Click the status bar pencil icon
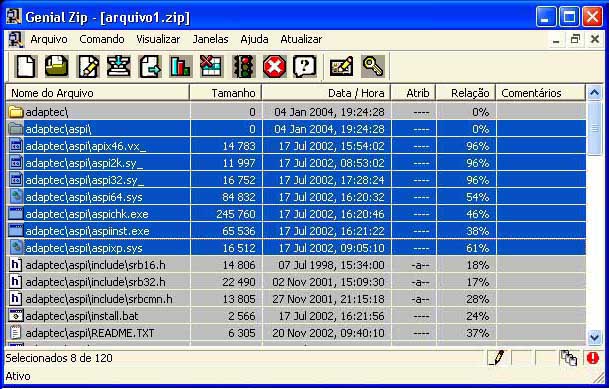The width and height of the screenshot is (609, 389). coord(497,358)
